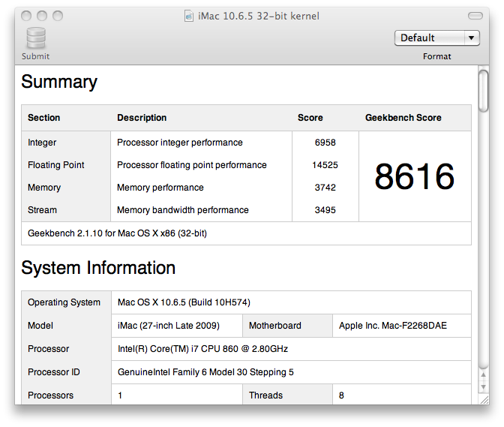Select the Floating Point row label
Image resolution: width=504 pixels, height=427 pixels.
point(56,165)
